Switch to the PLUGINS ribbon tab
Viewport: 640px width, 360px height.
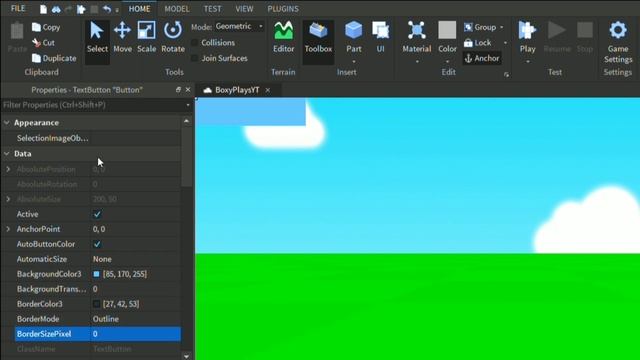click(x=283, y=9)
